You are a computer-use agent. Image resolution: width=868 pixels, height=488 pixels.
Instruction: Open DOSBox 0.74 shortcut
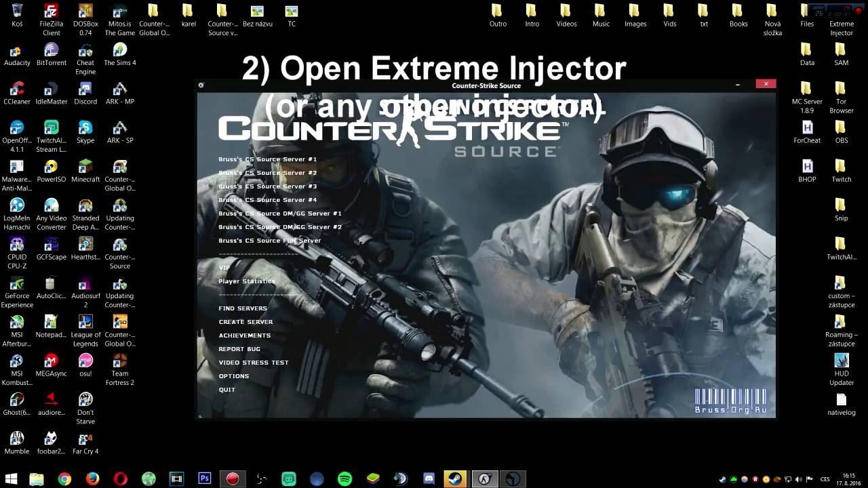(85, 19)
